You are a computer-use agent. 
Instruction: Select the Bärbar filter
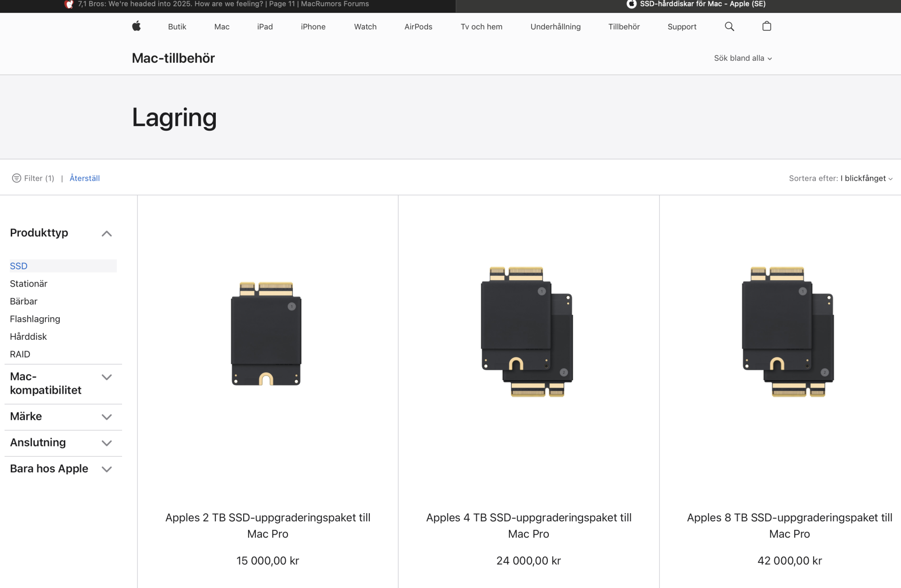click(23, 301)
